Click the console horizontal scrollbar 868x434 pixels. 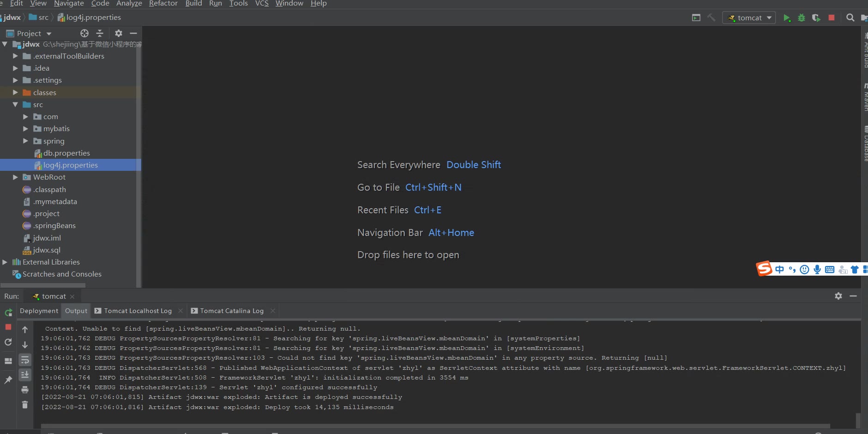point(434,426)
